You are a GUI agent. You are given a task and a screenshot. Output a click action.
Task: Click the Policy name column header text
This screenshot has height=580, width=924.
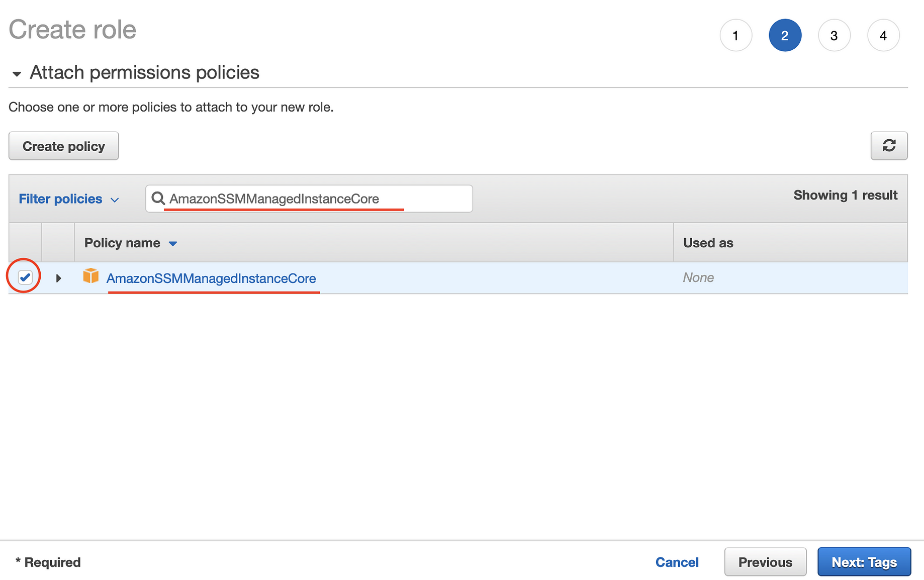pos(122,243)
